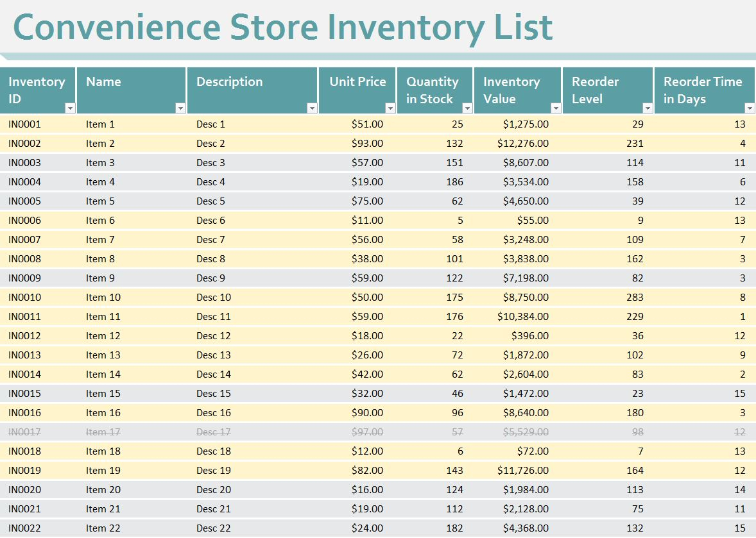Click the Convenience Store Inventory List title
Screen dimensions: 756x538
[x=282, y=27]
